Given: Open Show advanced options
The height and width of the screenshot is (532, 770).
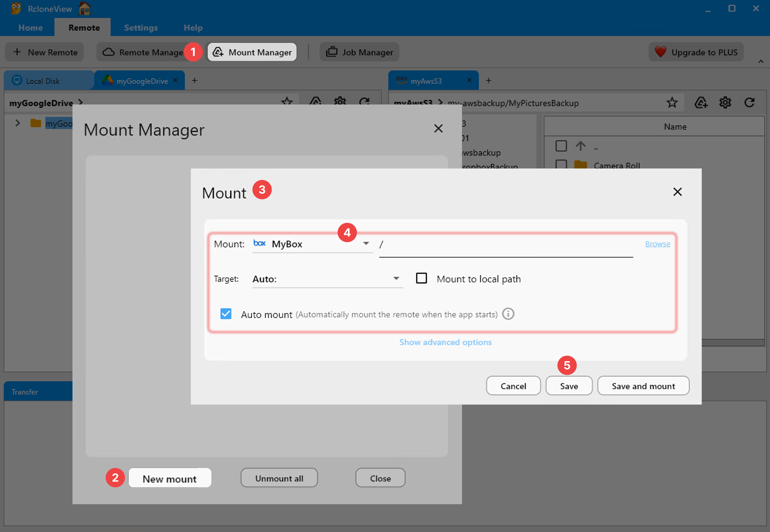Looking at the screenshot, I should tap(445, 342).
